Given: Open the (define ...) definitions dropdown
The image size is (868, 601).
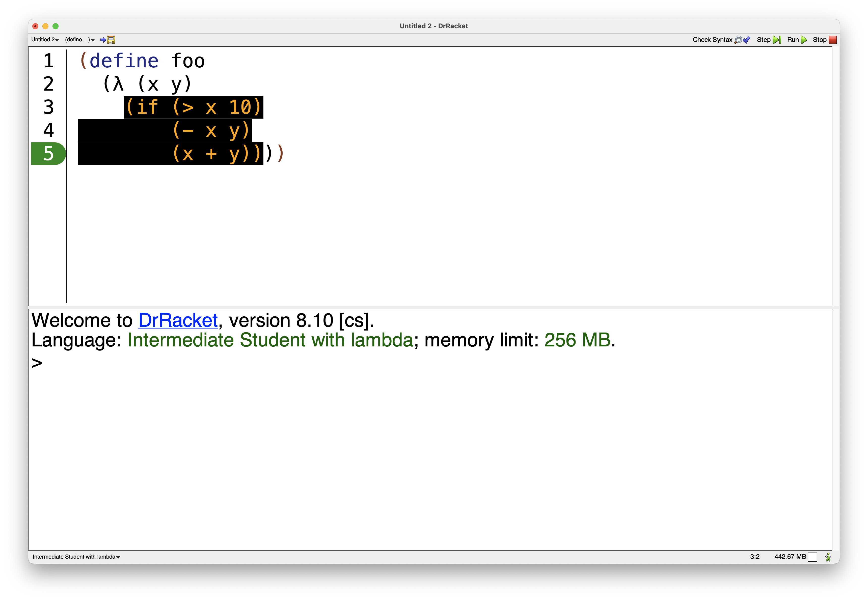Looking at the screenshot, I should 79,40.
